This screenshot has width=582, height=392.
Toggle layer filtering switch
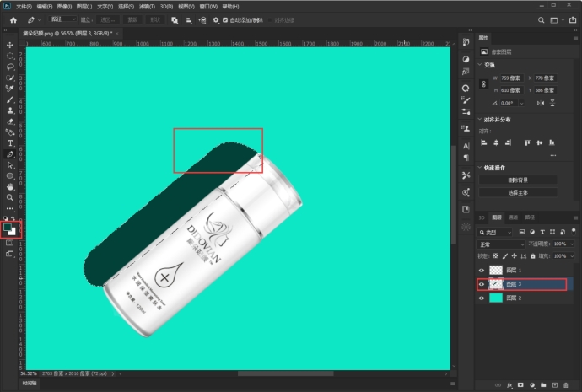[574, 232]
